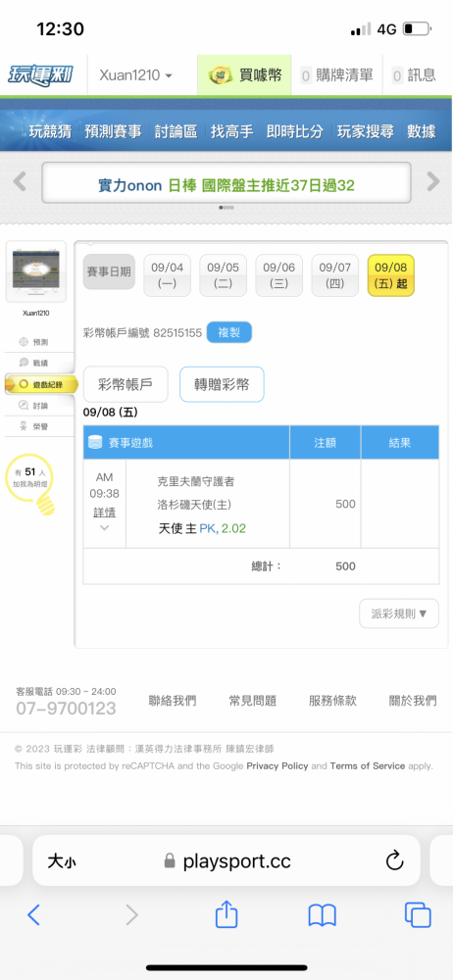Click the 天使 主 PK, 2.02 pick

tap(202, 529)
